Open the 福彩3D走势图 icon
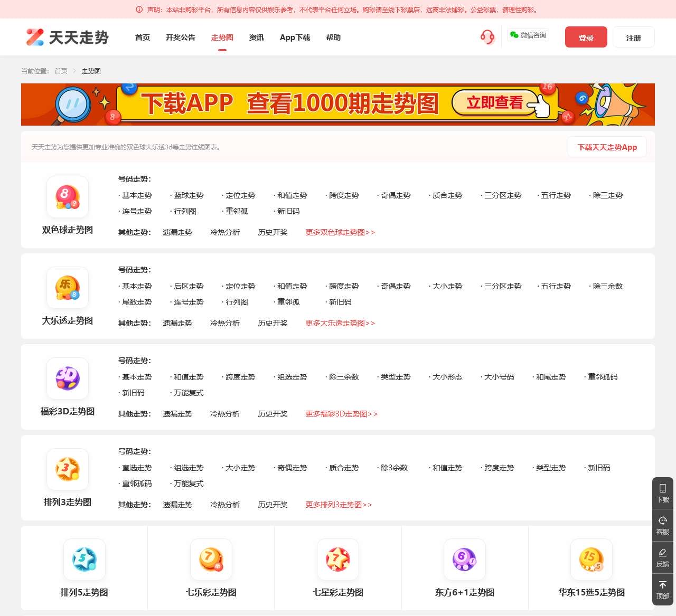This screenshot has height=616, width=676. click(x=68, y=378)
